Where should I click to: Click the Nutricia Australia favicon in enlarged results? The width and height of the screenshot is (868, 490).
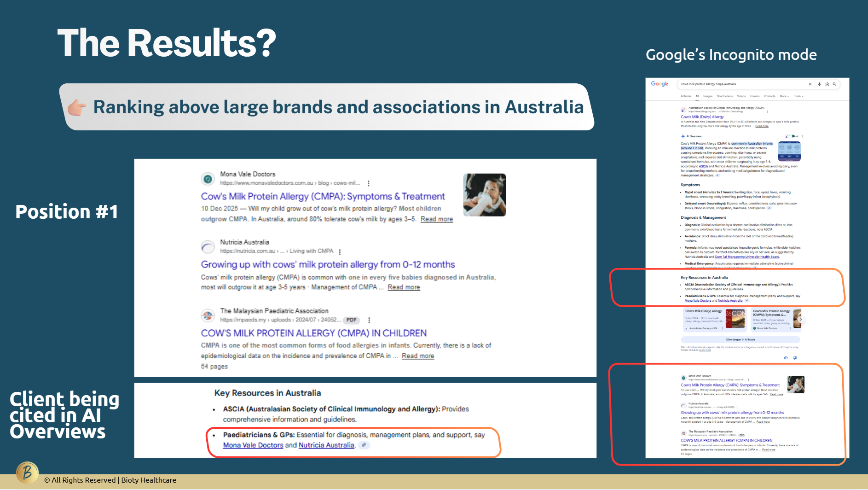(208, 247)
